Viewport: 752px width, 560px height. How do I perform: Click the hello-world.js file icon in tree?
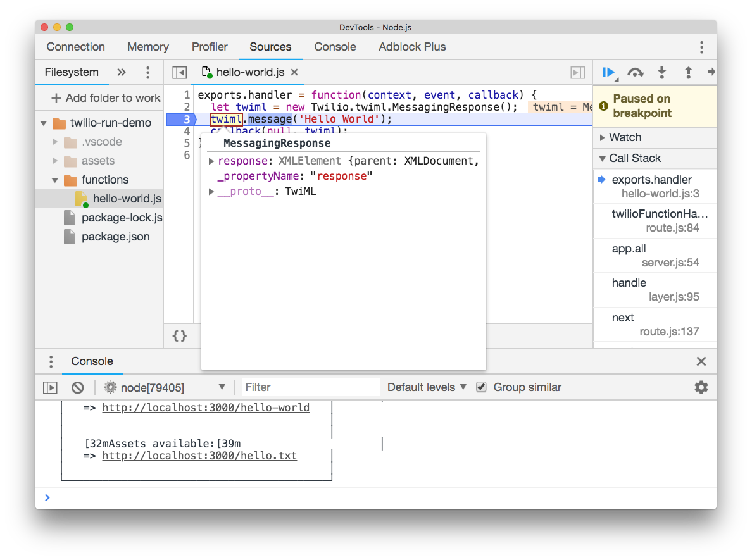(x=82, y=199)
